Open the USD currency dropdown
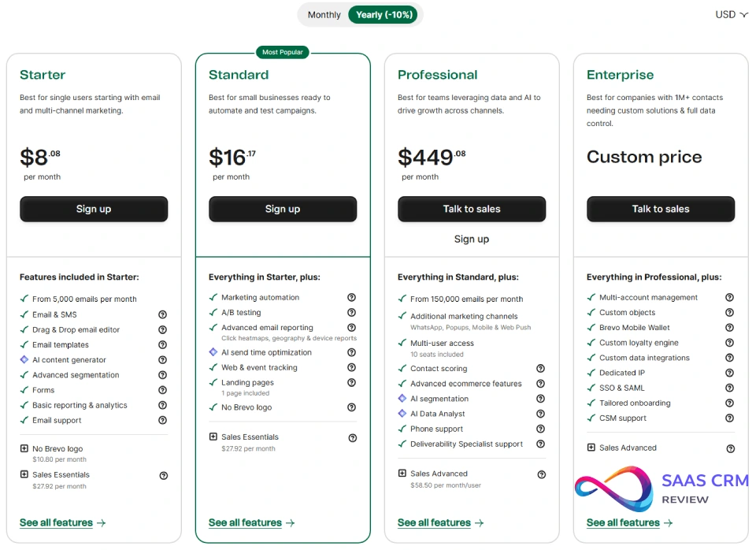 pos(731,15)
